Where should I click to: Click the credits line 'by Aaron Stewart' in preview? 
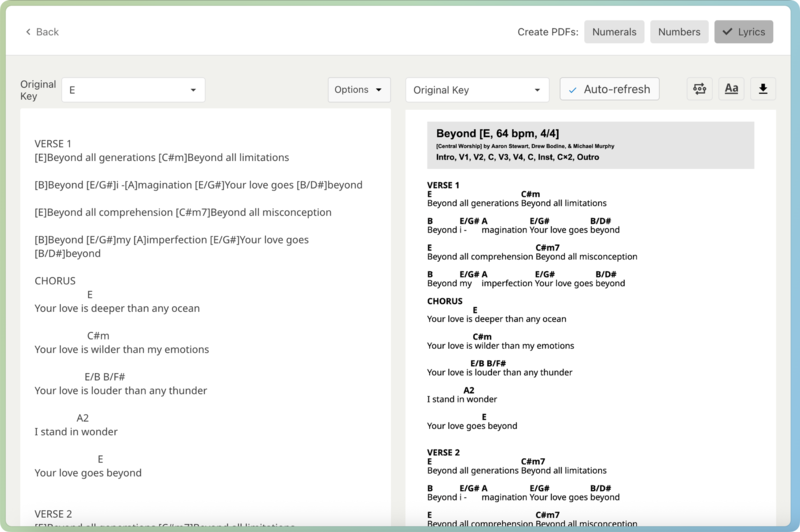[525, 146]
